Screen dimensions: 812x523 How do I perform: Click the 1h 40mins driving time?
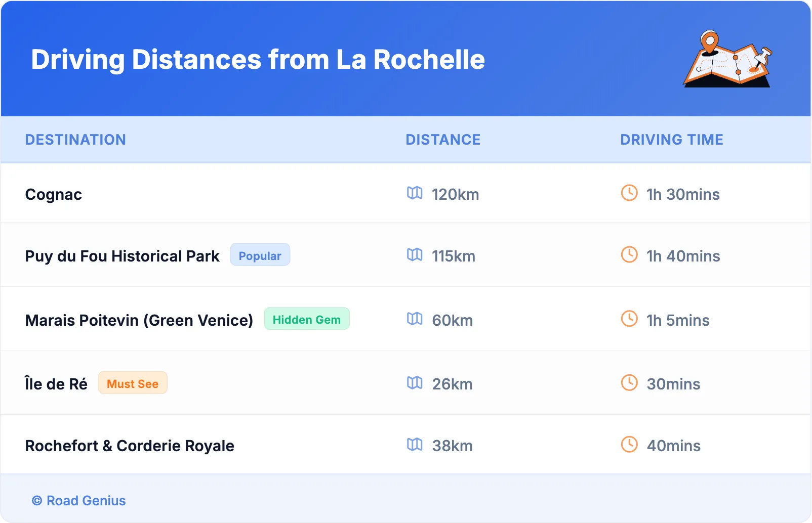(x=683, y=256)
